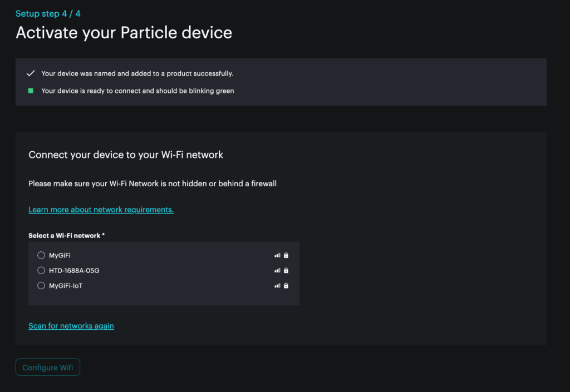Open the network requirements link
The height and width of the screenshot is (392, 570).
tap(101, 210)
